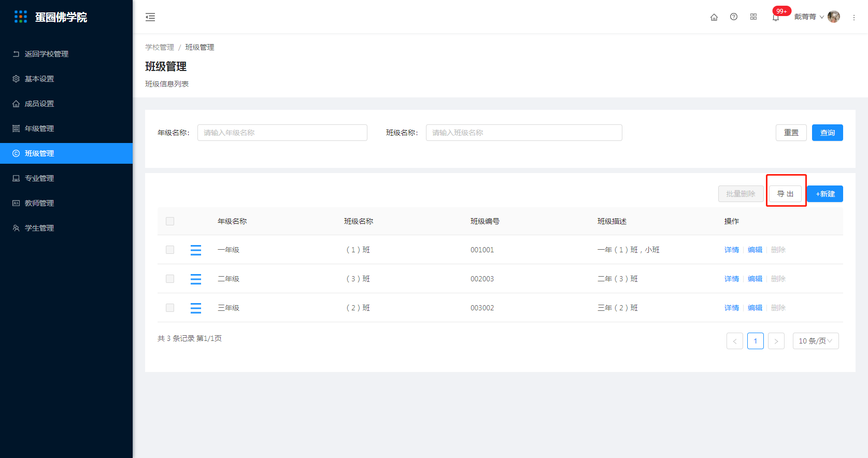The width and height of the screenshot is (868, 458).
Task: Open the 10 条/页 page size dropdown
Action: [816, 341]
